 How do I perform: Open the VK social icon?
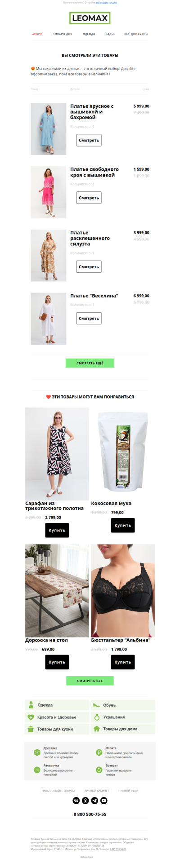coord(76,801)
